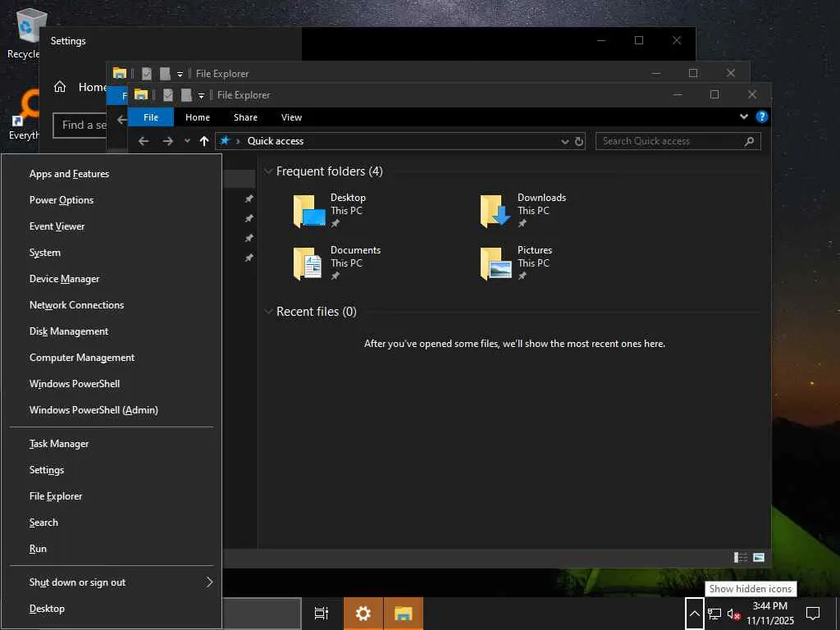The height and width of the screenshot is (630, 840).
Task: Expand Shut down or sign out submenu
Action: point(112,582)
